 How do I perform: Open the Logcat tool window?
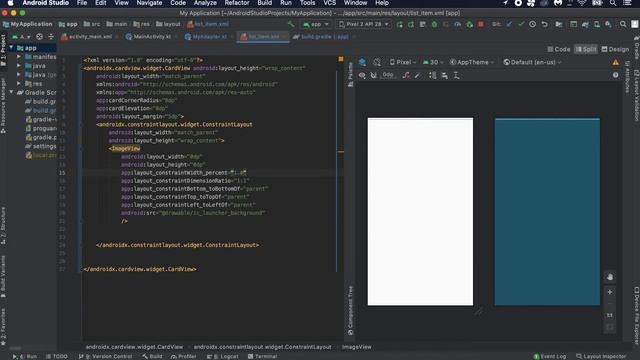[223, 356]
